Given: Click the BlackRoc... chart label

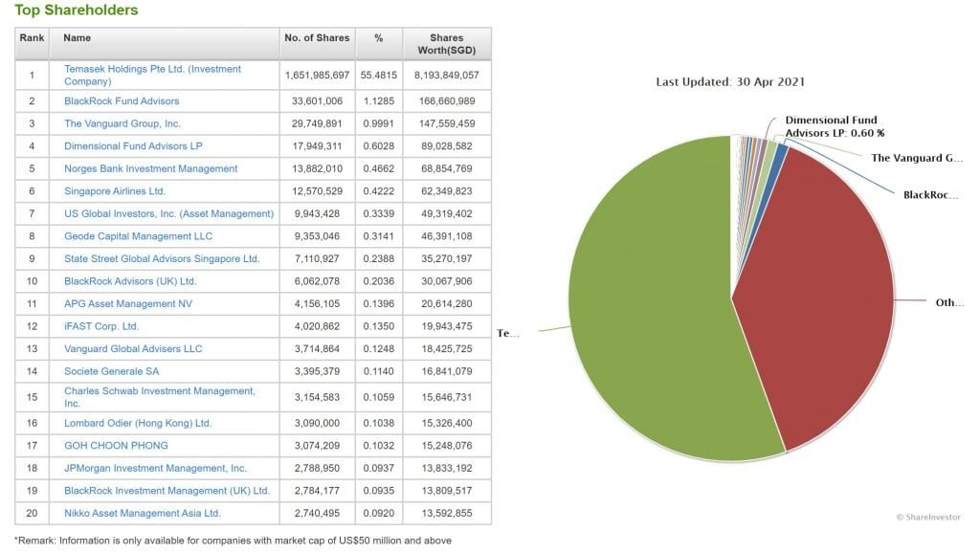Looking at the screenshot, I should [x=930, y=195].
